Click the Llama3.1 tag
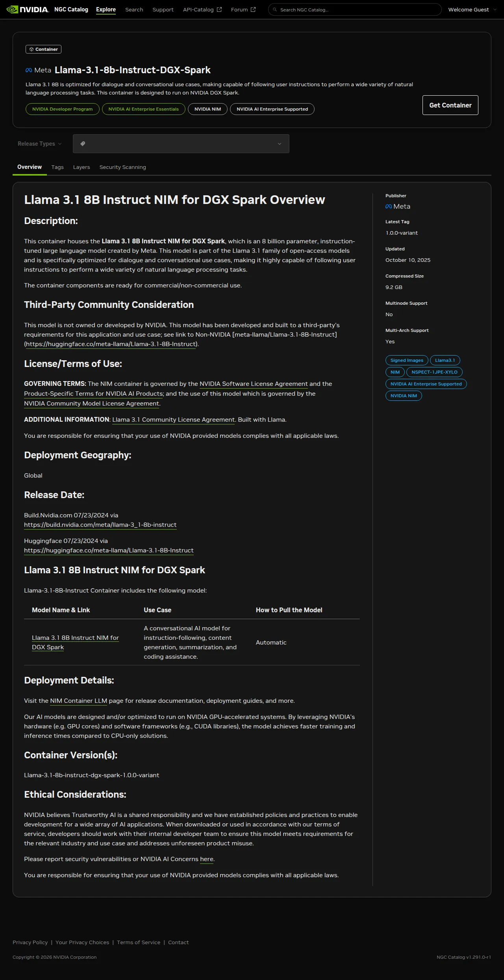Viewport: 504px width, 980px height. 445,360
